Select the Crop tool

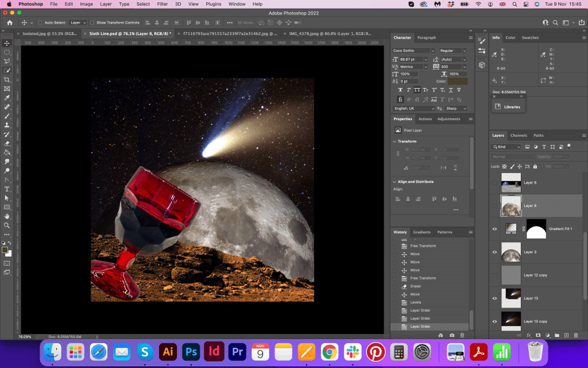[7, 79]
